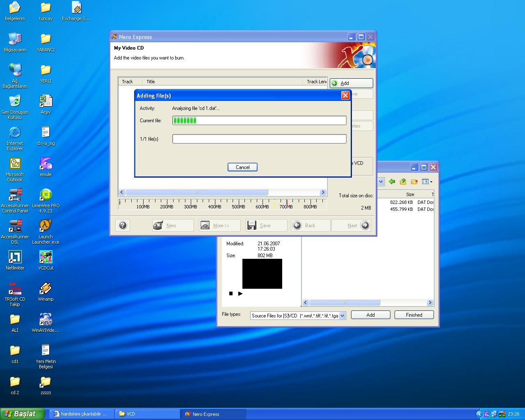Launch WinAVIVide... shortcut
Image resolution: width=525 pixels, height=420 pixels.
point(46,322)
